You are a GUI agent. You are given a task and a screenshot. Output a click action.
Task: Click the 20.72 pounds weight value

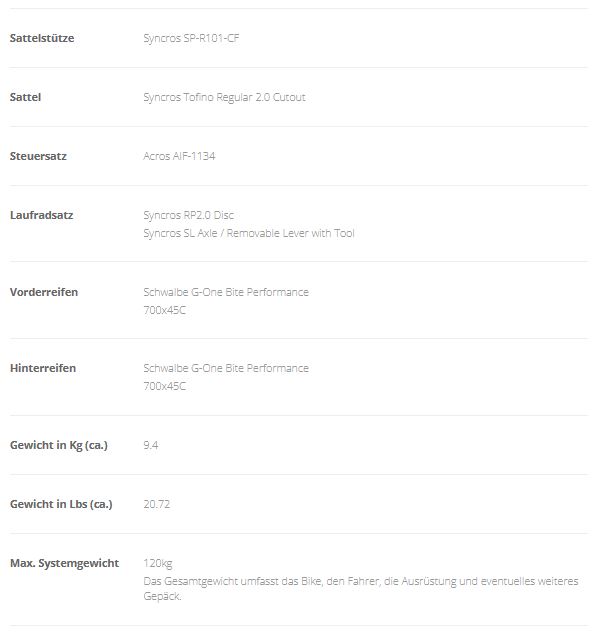point(157,504)
